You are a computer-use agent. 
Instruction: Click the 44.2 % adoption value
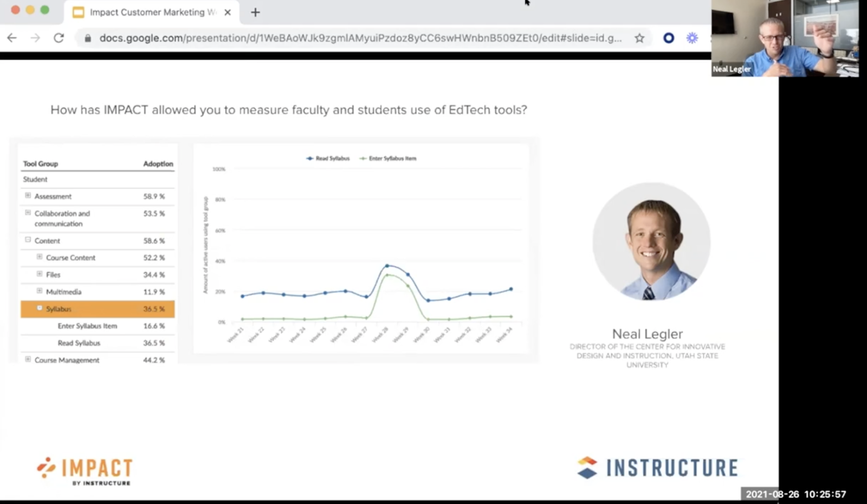(154, 360)
